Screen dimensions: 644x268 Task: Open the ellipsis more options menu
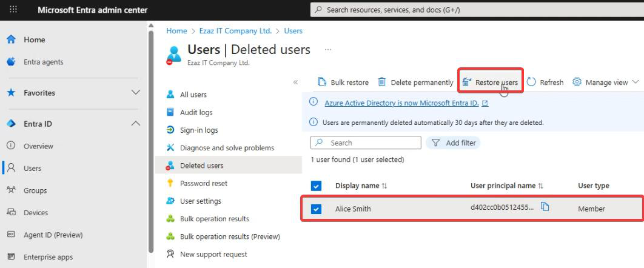(327, 50)
